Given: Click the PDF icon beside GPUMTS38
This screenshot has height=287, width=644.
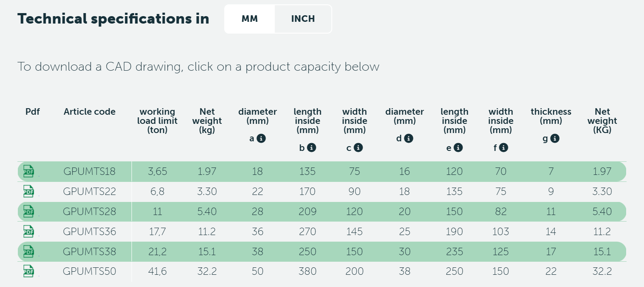Looking at the screenshot, I should (x=28, y=251).
